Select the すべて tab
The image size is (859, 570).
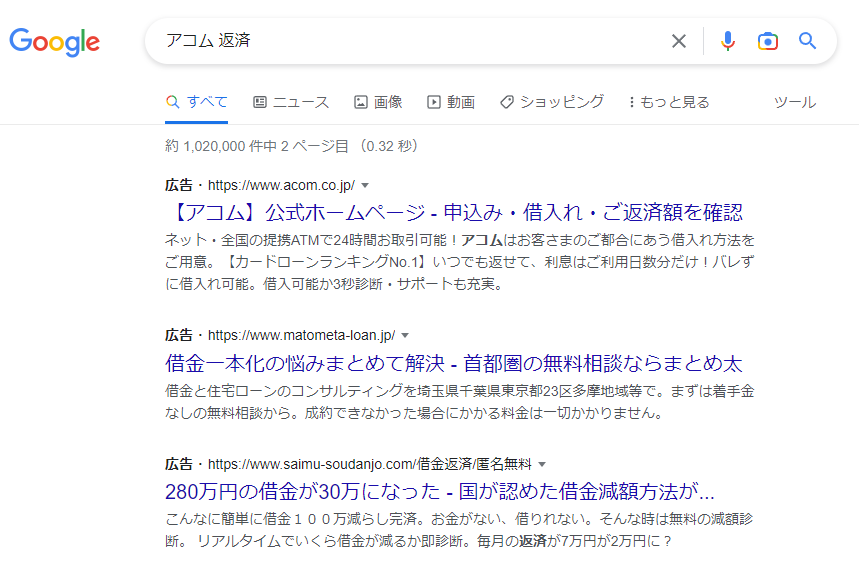(197, 102)
